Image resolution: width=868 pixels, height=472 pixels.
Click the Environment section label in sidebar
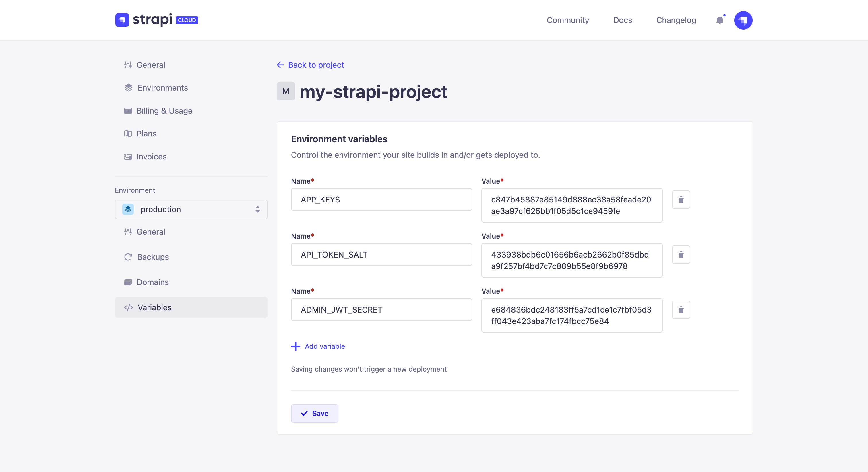[135, 190]
